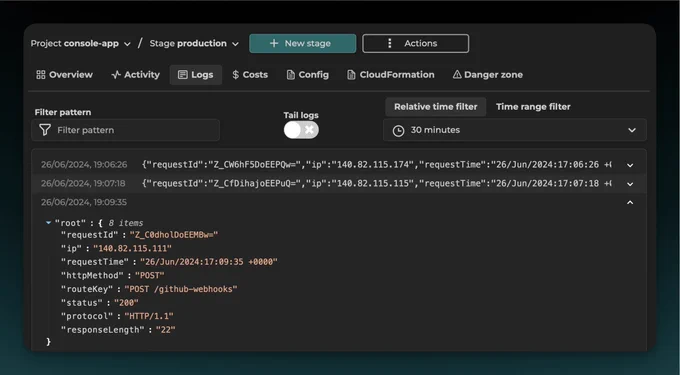This screenshot has height=375, width=680.
Task: Expand the 19:07:18 log entry chevron
Action: (x=630, y=184)
